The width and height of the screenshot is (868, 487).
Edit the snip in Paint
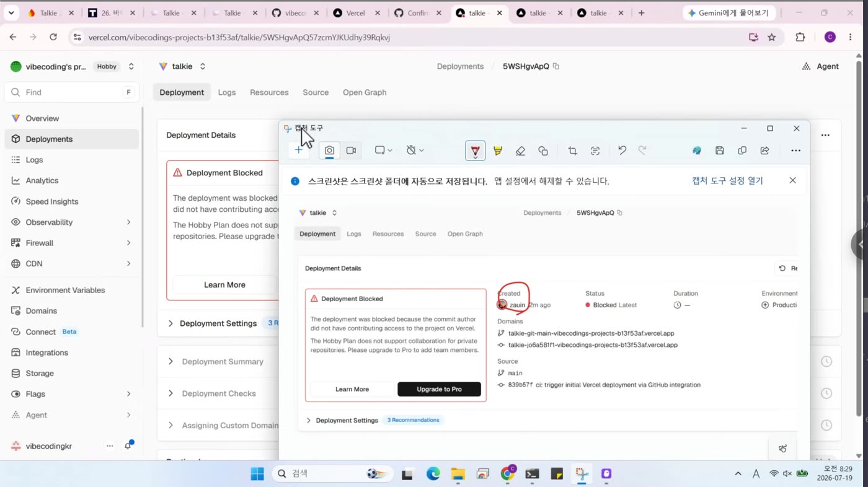(x=697, y=151)
